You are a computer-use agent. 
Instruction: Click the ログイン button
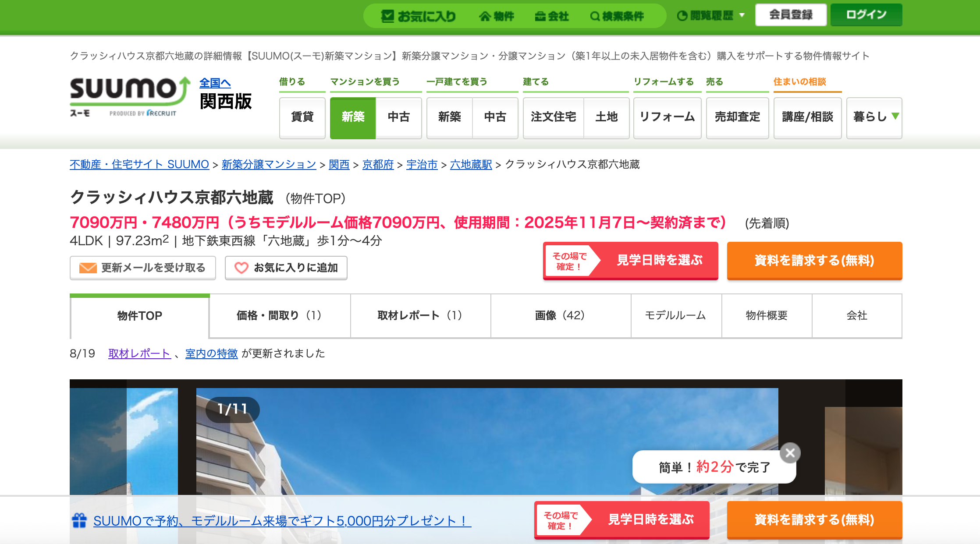point(866,15)
